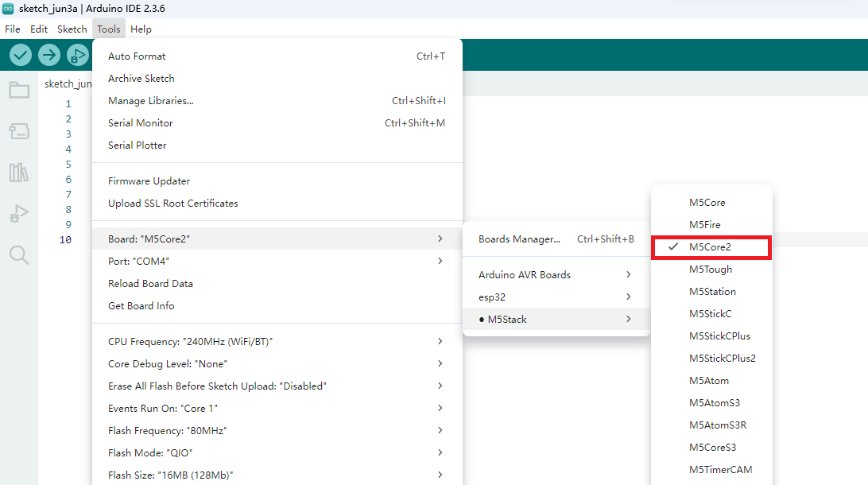Screen dimensions: 868x485
Task: Expand Flash Mode submenu
Action: pyautogui.click(x=277, y=452)
